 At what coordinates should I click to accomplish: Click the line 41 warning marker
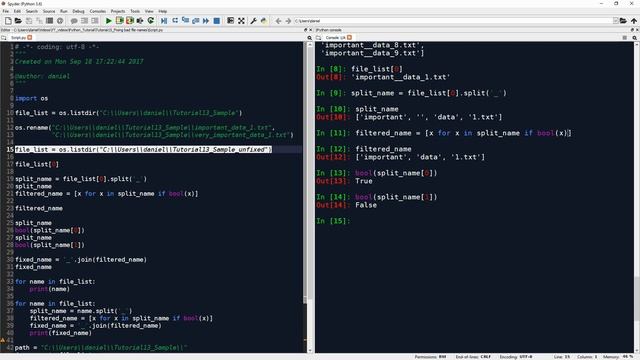3,340
